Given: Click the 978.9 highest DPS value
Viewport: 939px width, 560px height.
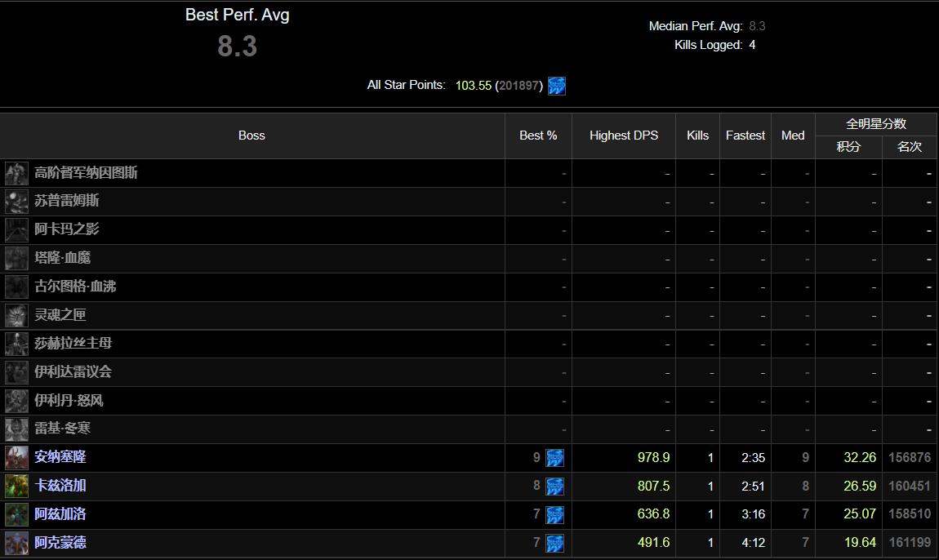Looking at the screenshot, I should coord(653,458).
